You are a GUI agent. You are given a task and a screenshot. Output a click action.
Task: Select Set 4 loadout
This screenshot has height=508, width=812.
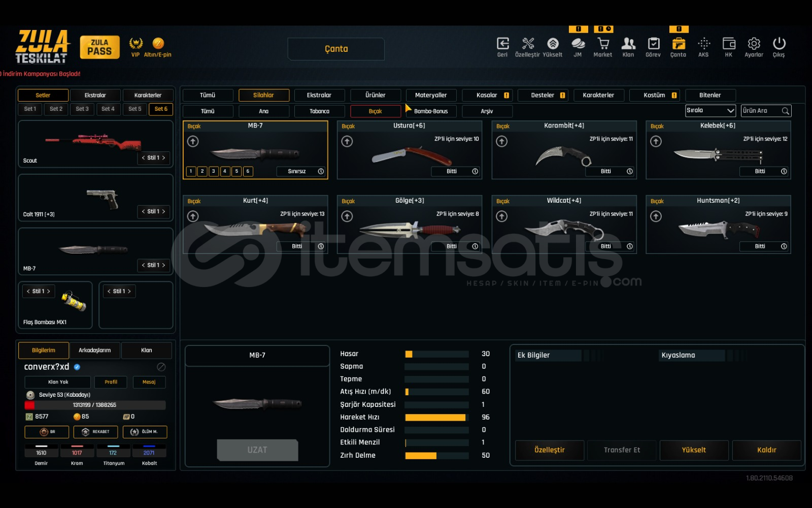click(x=108, y=109)
